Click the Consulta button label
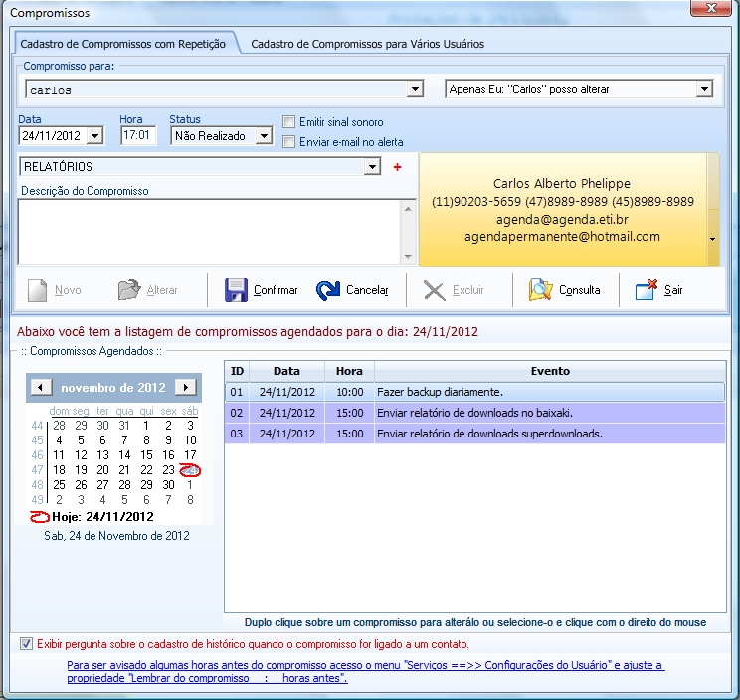740x700 pixels. 580,290
